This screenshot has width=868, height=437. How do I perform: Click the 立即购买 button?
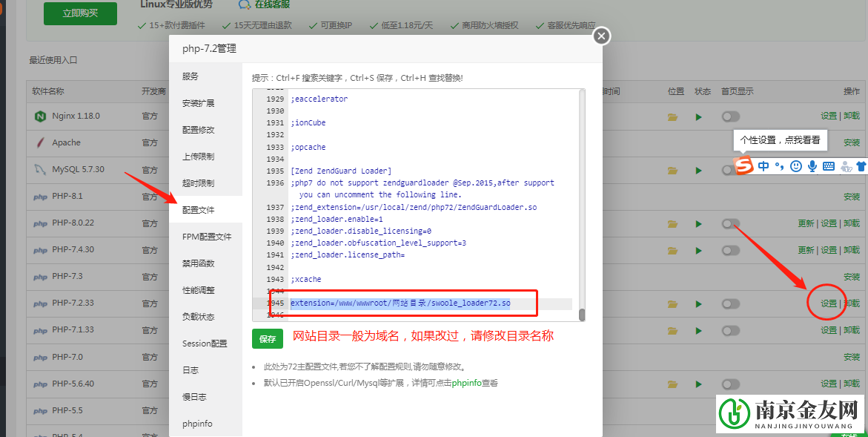[x=80, y=13]
